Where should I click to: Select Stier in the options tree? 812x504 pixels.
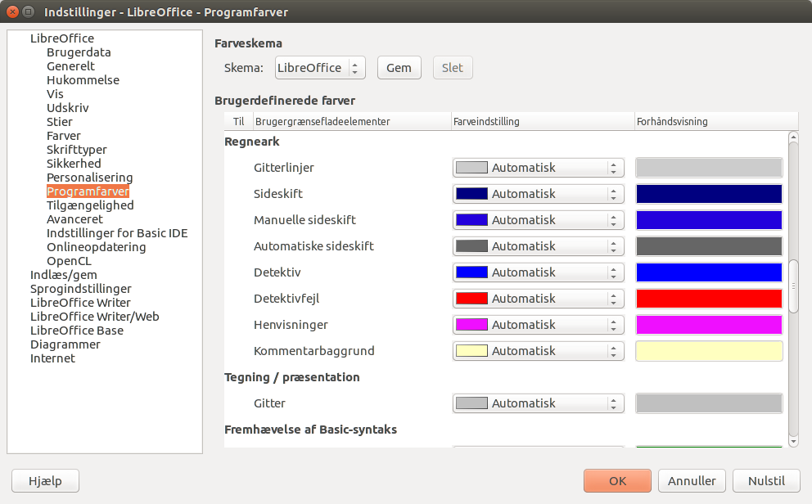60,122
